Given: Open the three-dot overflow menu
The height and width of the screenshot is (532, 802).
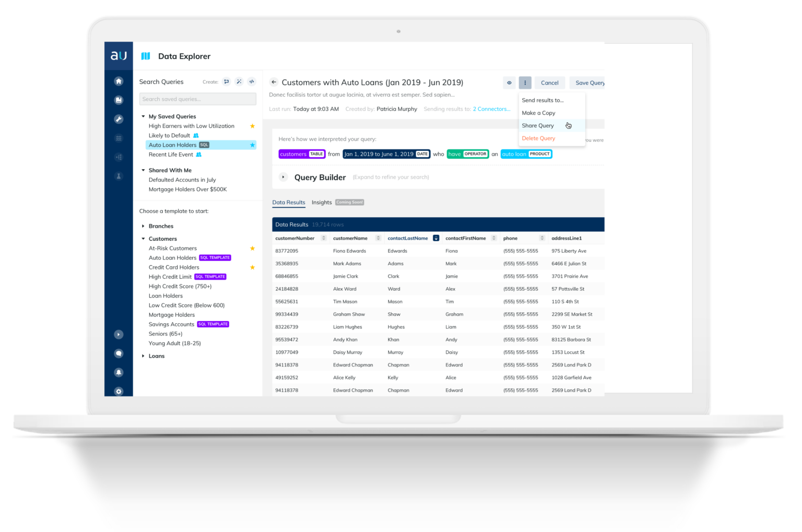Looking at the screenshot, I should pos(525,82).
